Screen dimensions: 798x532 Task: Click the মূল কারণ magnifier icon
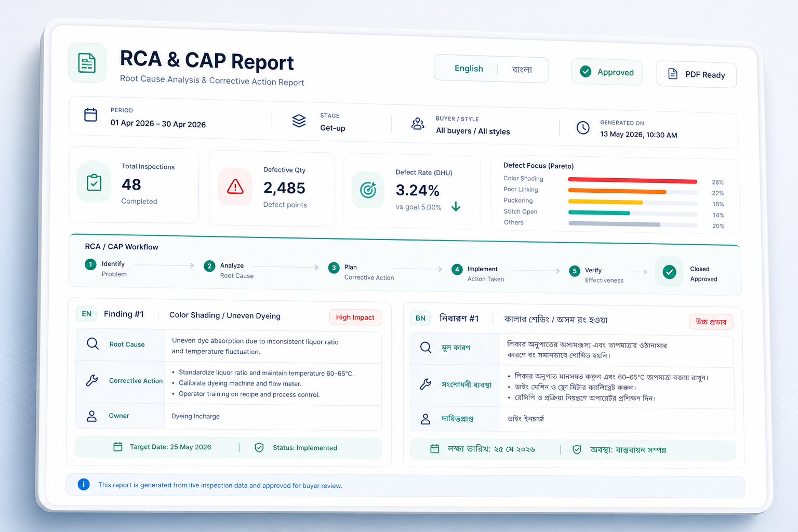pos(425,348)
